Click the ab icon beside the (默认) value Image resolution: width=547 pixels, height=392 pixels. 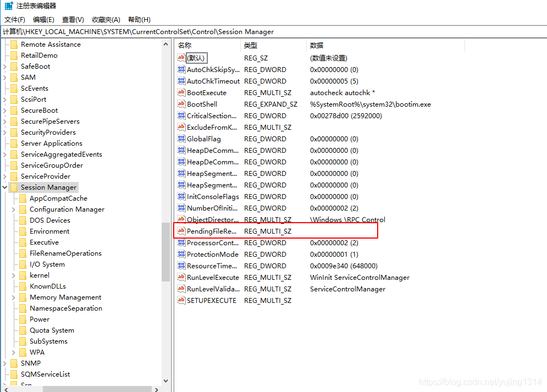coord(181,58)
